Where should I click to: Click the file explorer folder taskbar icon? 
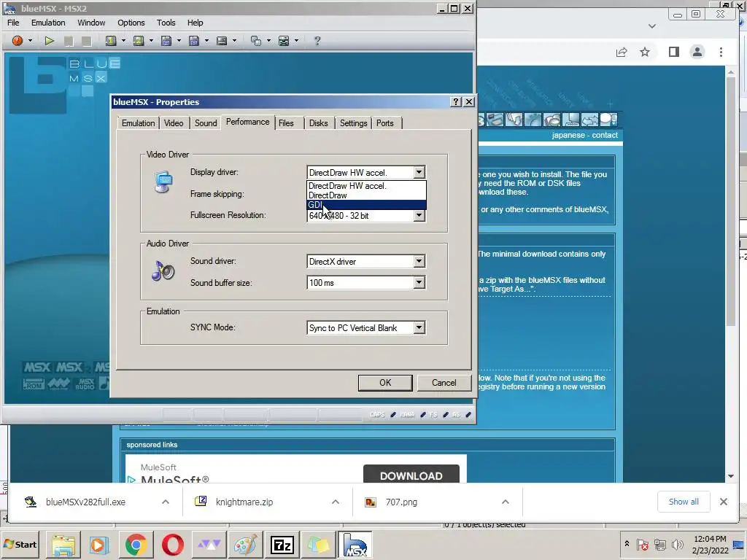pos(63,545)
